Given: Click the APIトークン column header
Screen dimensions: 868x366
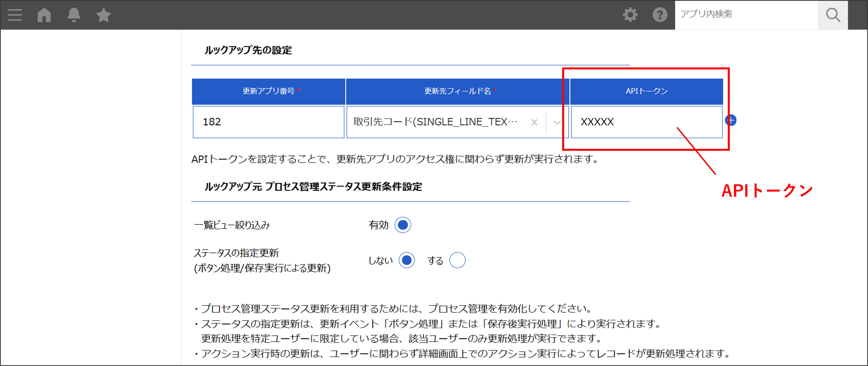Looking at the screenshot, I should 646,91.
